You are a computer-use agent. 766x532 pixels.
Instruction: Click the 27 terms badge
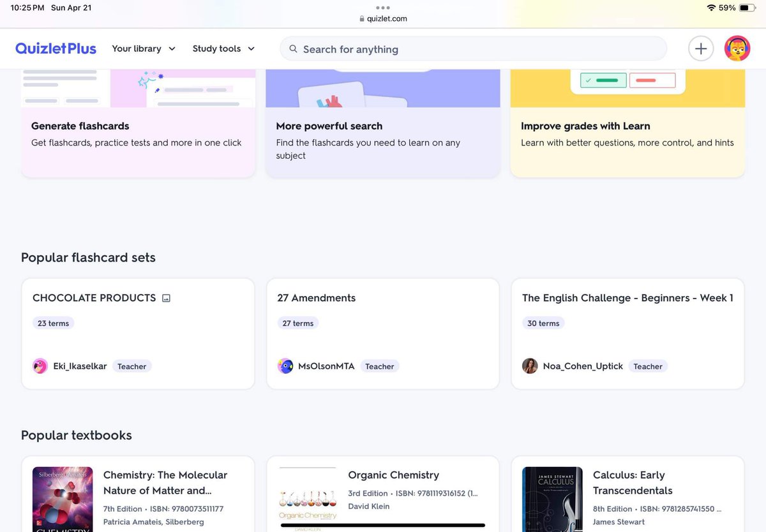298,323
